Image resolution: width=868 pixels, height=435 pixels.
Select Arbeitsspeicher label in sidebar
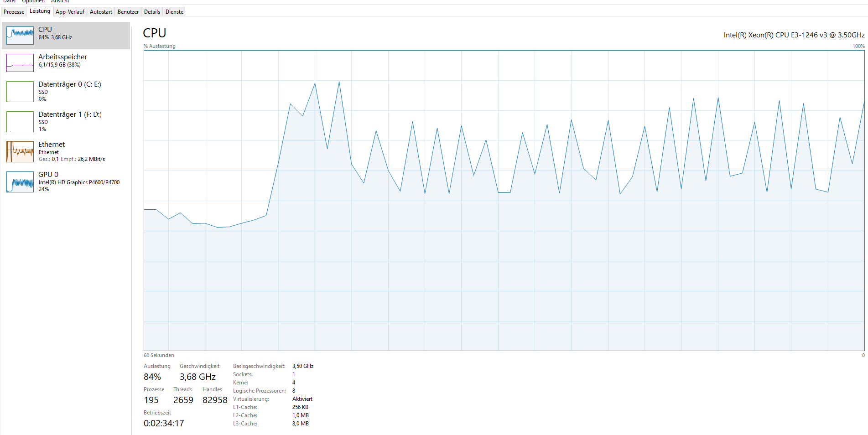(x=62, y=57)
